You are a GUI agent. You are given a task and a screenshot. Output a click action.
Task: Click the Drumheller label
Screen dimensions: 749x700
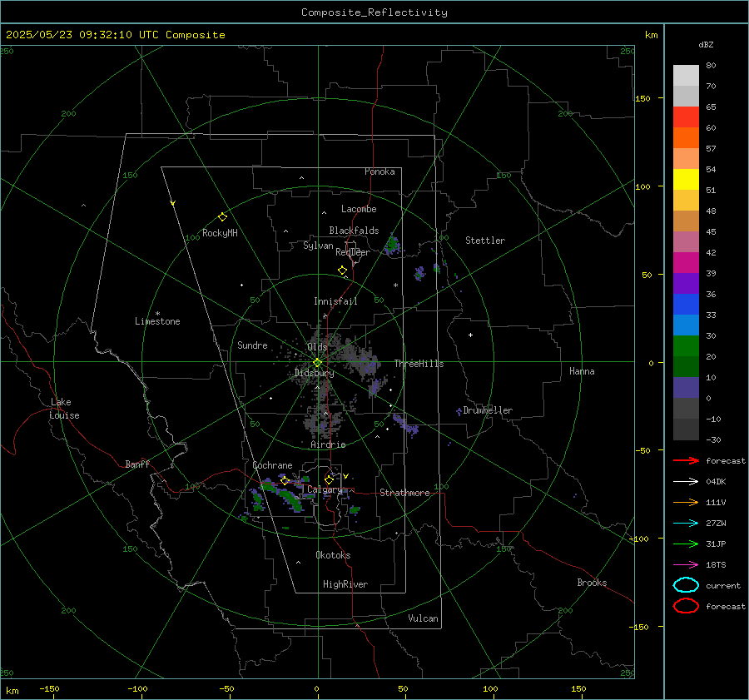(x=488, y=410)
